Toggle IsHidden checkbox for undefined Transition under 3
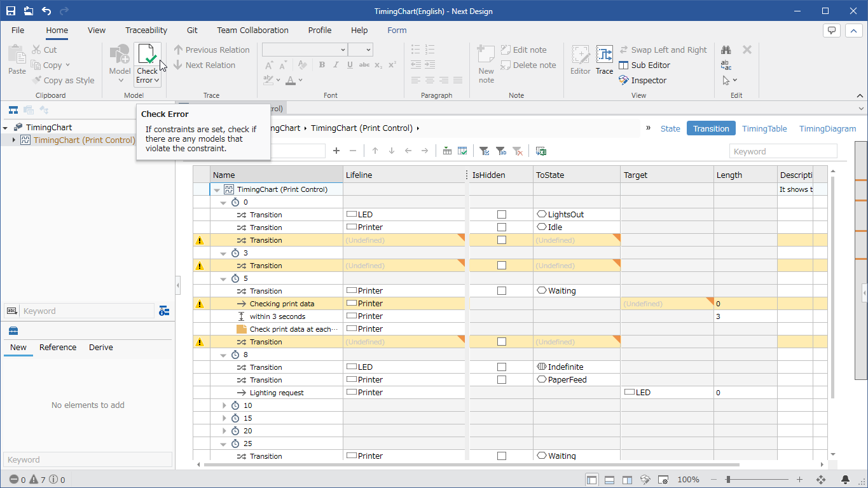This screenshot has width=868, height=488. click(502, 265)
